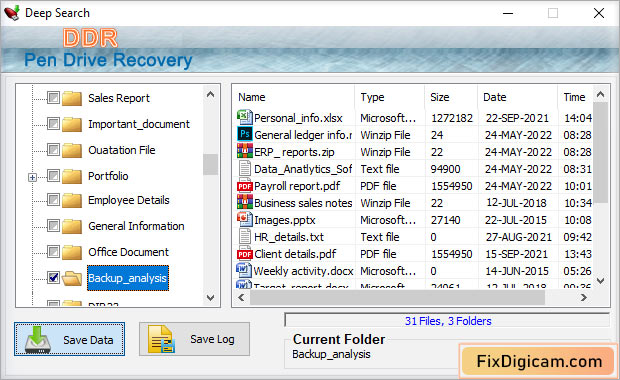Click the PDF icon of Payroll report.pdf

[x=244, y=186]
